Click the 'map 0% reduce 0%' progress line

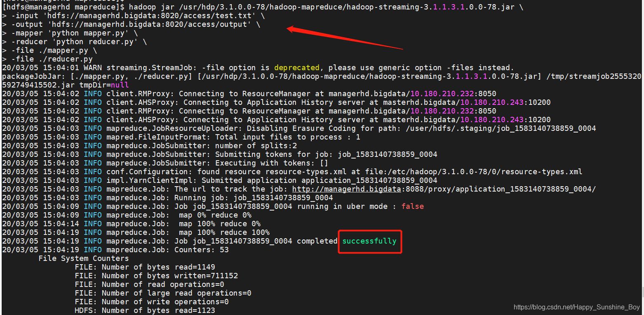[x=215, y=215]
